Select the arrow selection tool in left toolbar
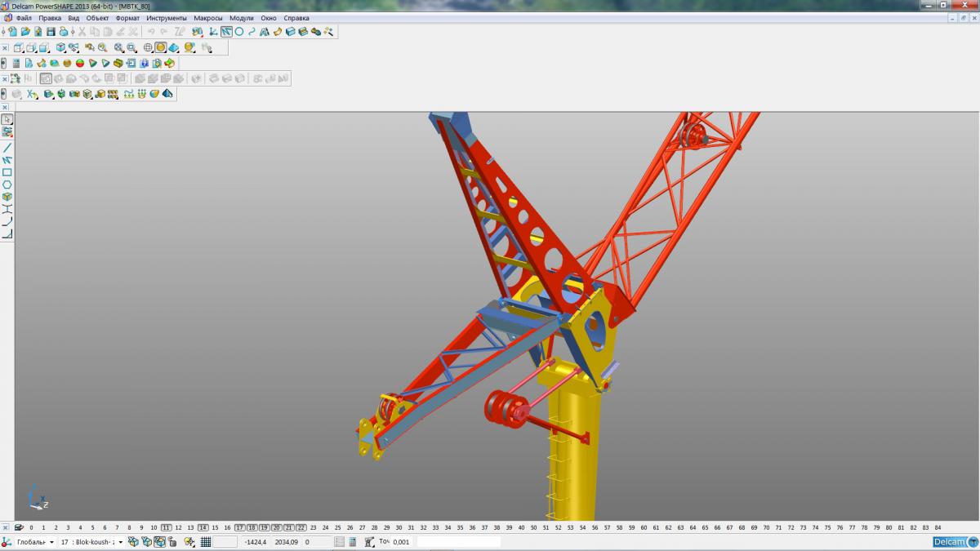This screenshot has width=980, height=551. (7, 119)
